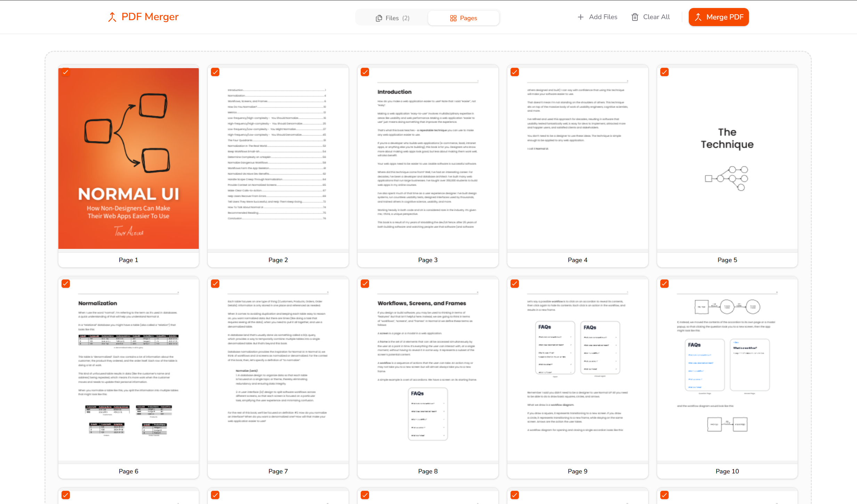Open the Normalization page 6 thumbnail
Screen dimensions: 857x504
(x=129, y=370)
